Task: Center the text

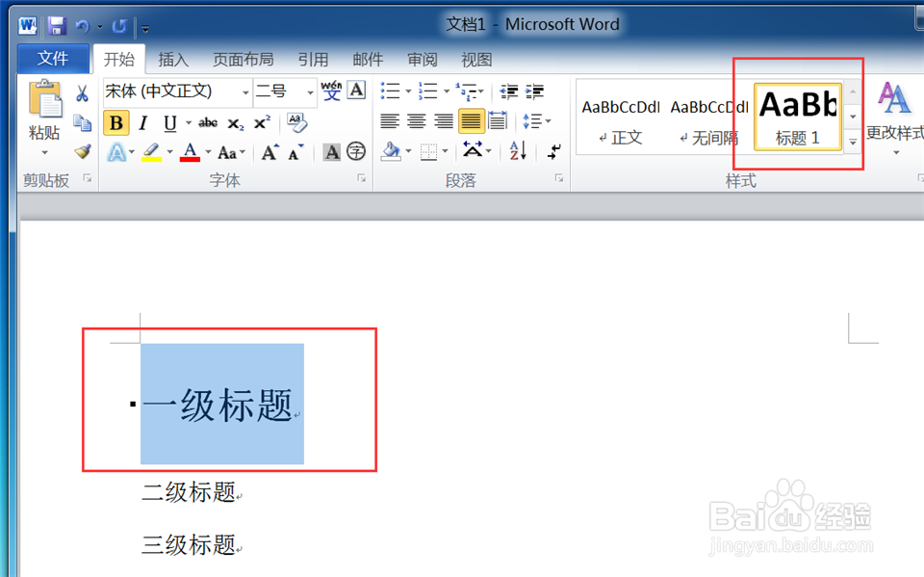Action: 417,121
